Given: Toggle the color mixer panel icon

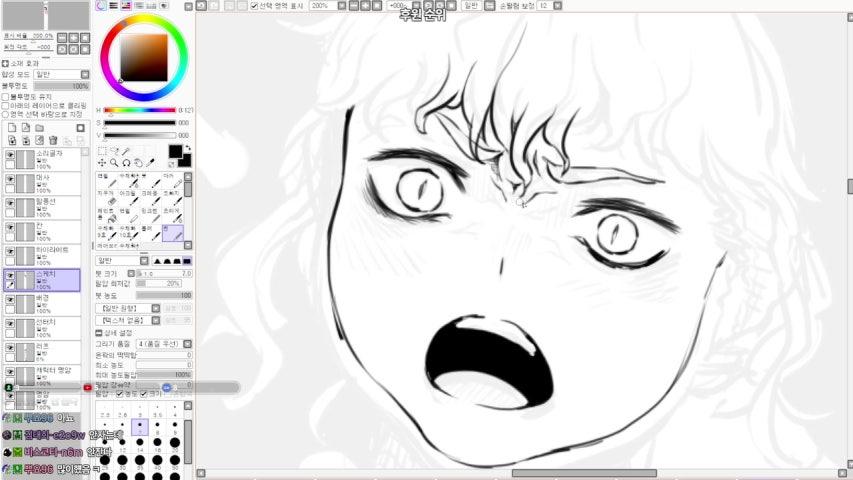Looking at the screenshot, I should [139, 5].
